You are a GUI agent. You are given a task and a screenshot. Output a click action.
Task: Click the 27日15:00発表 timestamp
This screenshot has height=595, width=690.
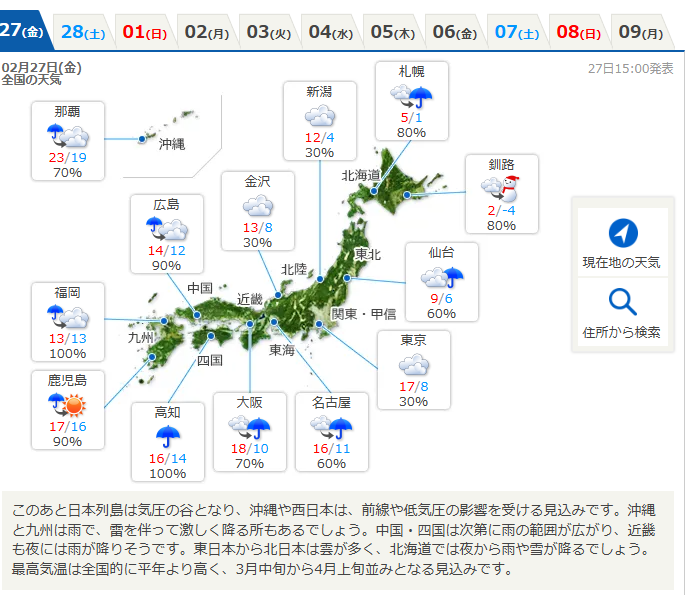click(x=631, y=69)
